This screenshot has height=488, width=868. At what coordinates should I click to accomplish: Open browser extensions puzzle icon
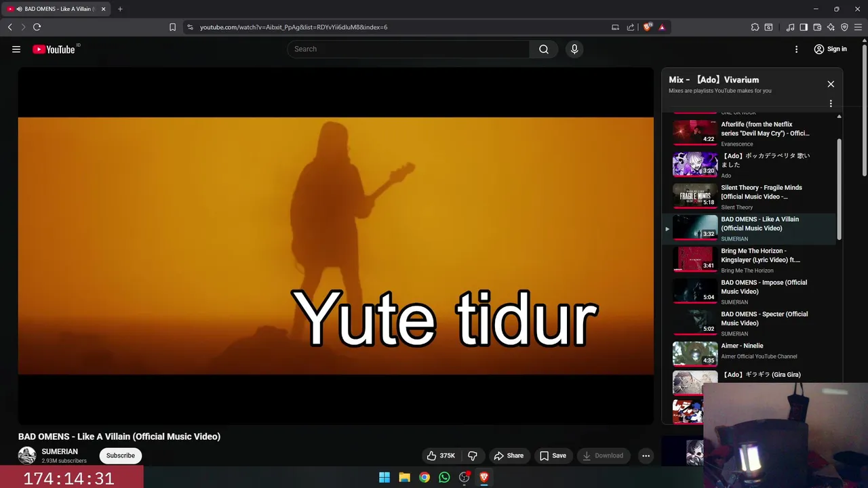(755, 27)
